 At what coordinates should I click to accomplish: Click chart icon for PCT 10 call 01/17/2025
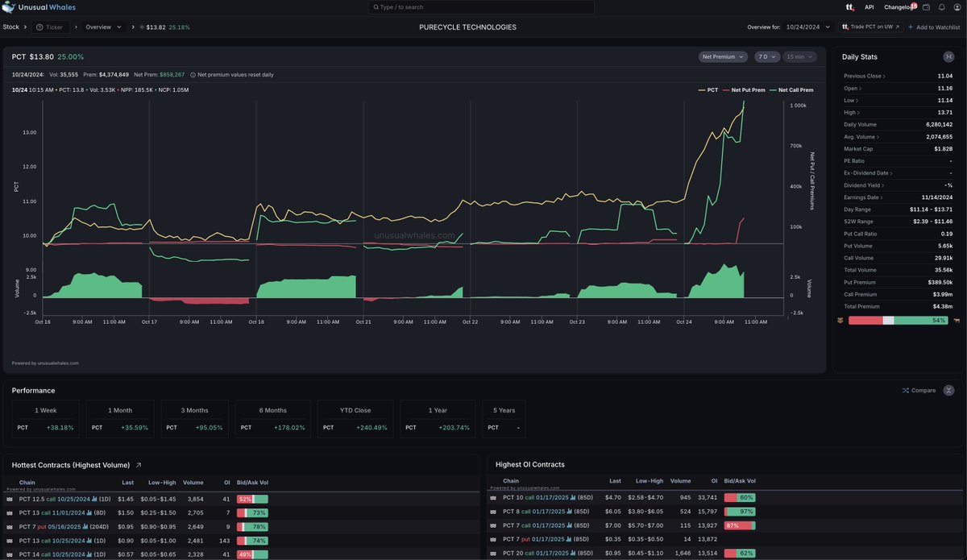coord(573,498)
